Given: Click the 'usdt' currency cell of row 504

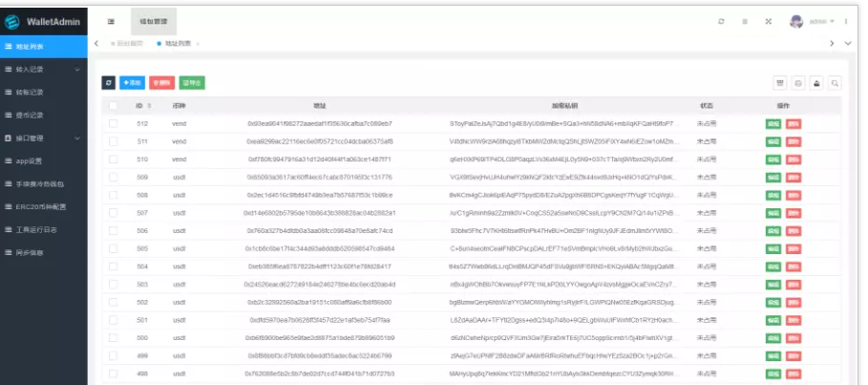Looking at the screenshot, I should tap(179, 267).
